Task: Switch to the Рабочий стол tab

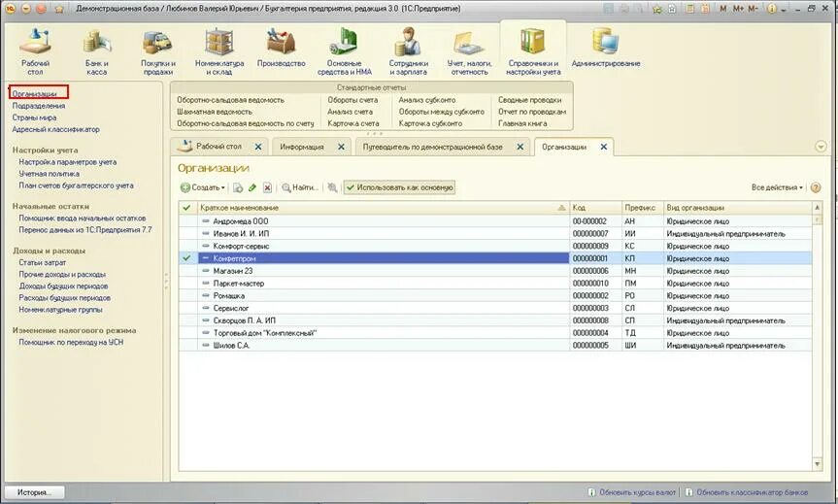Action: point(218,146)
